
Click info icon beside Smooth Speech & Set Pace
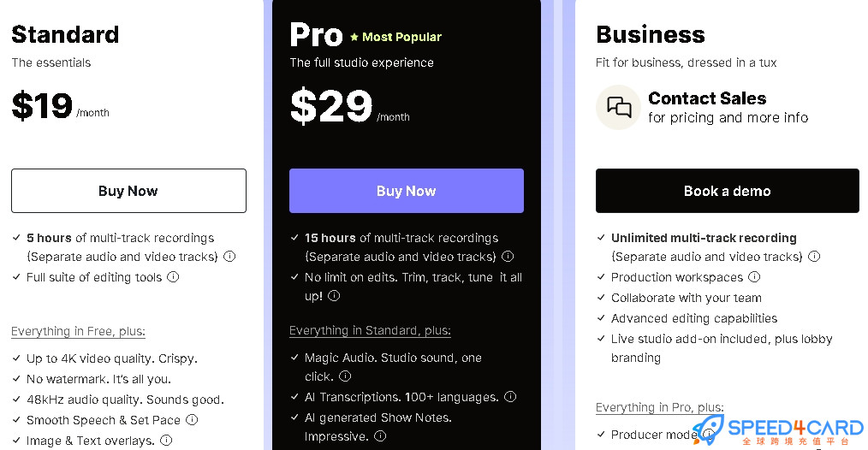(x=192, y=419)
